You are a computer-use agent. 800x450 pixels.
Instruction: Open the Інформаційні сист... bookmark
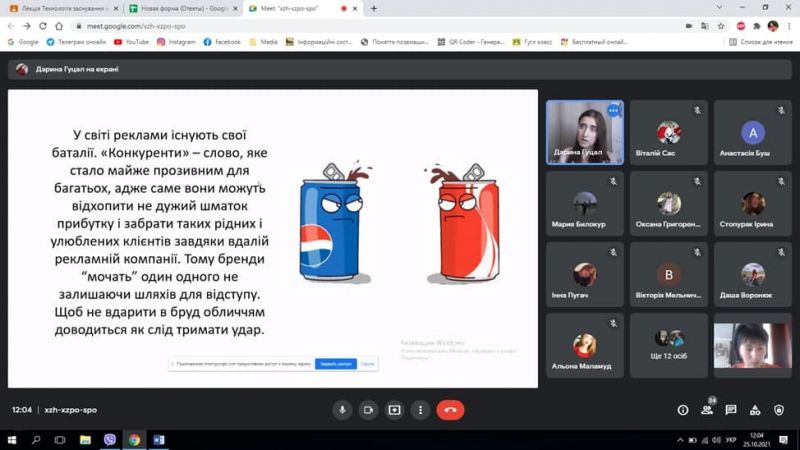tap(319, 42)
